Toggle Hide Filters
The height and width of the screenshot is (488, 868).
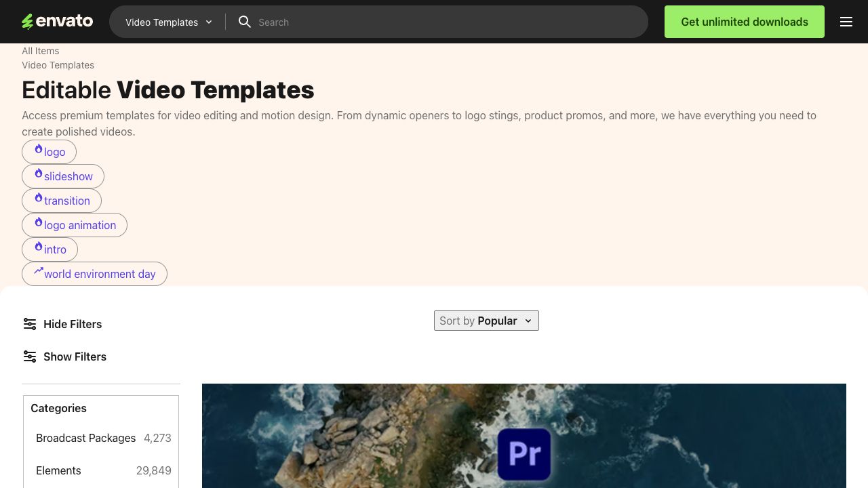(72, 324)
